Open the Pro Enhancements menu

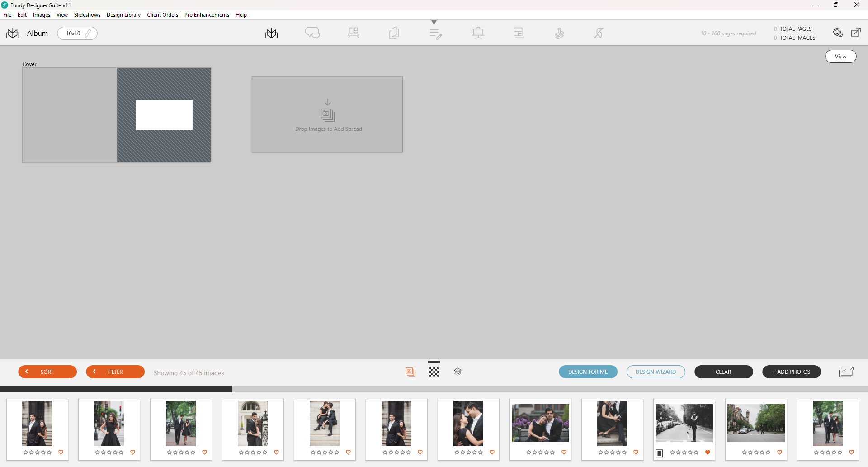pyautogui.click(x=207, y=15)
